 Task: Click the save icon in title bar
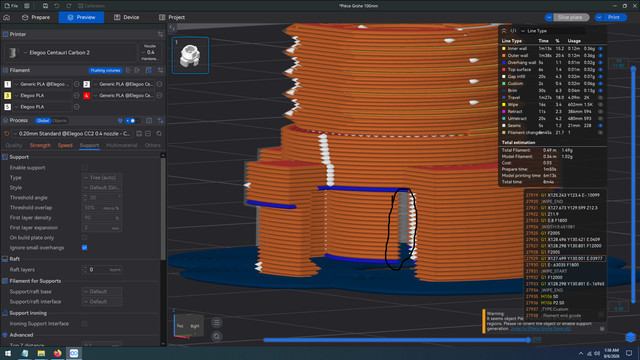point(45,6)
